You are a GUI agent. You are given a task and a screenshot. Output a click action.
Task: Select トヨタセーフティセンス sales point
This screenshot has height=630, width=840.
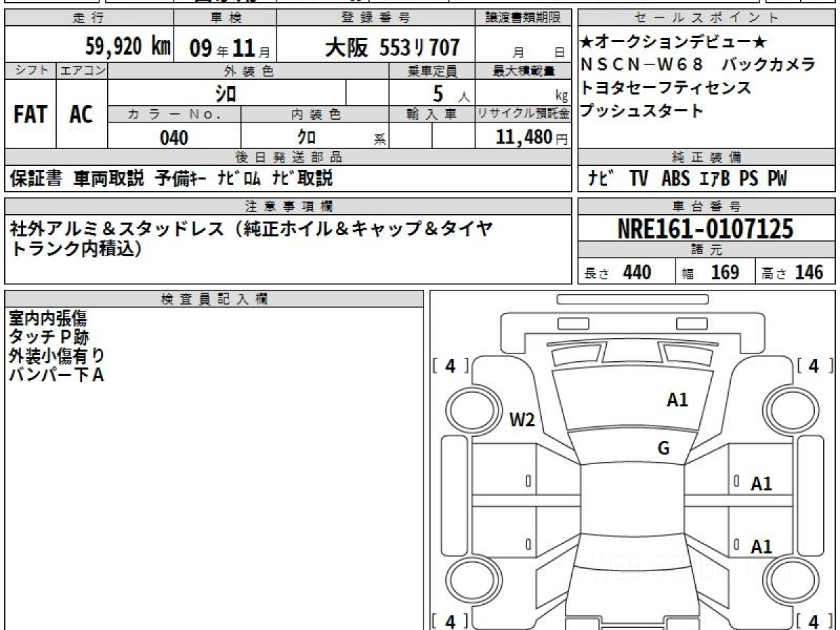[x=666, y=87]
